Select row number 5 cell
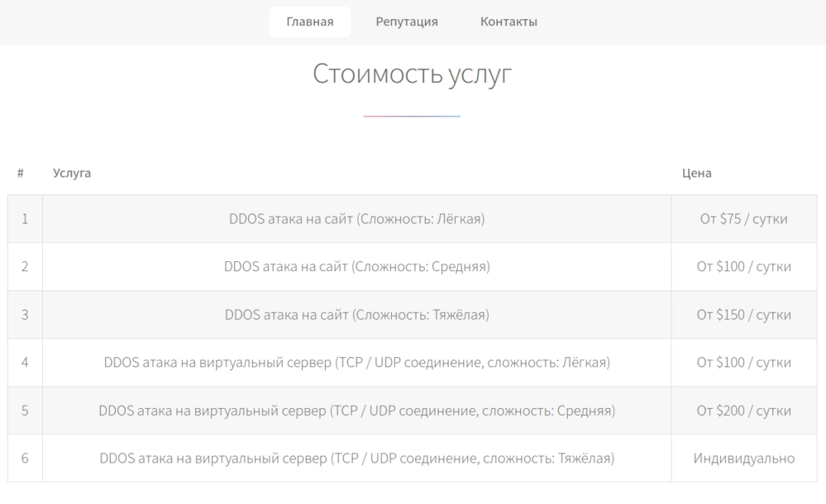 tap(25, 411)
